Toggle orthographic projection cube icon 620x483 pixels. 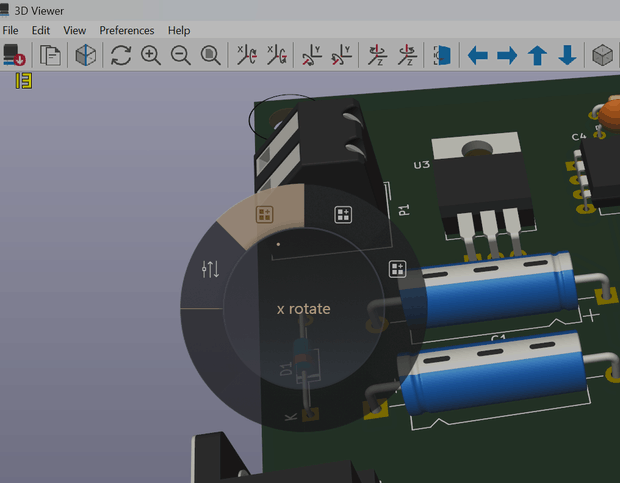pos(602,55)
